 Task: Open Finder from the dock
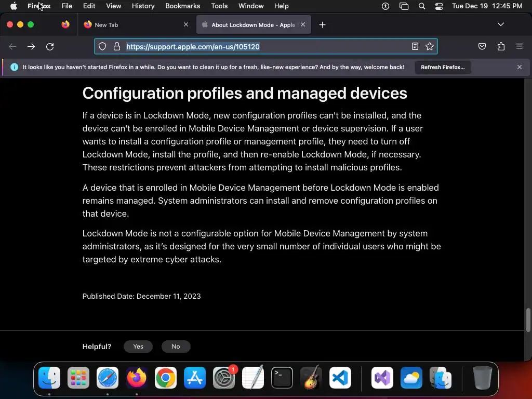click(x=49, y=378)
